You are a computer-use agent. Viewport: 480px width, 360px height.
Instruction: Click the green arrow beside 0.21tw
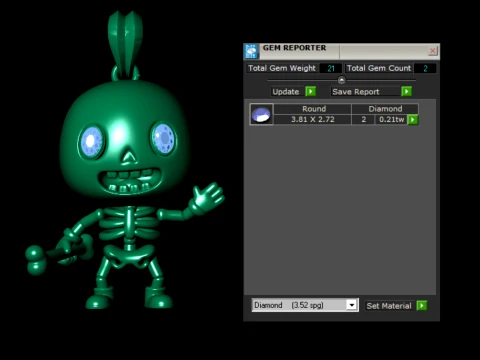click(x=413, y=120)
